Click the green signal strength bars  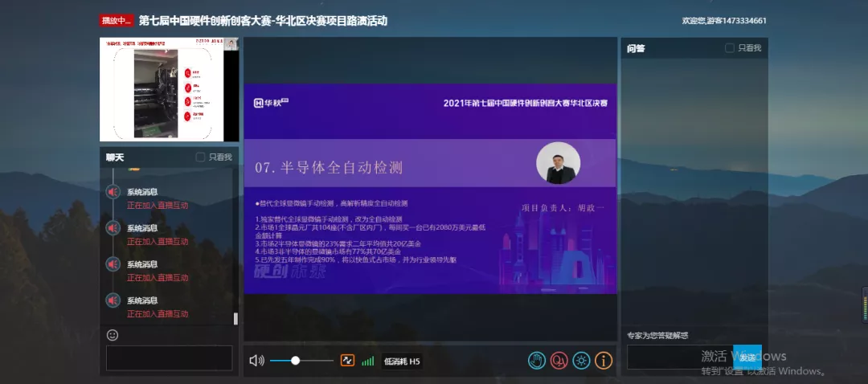click(x=367, y=362)
